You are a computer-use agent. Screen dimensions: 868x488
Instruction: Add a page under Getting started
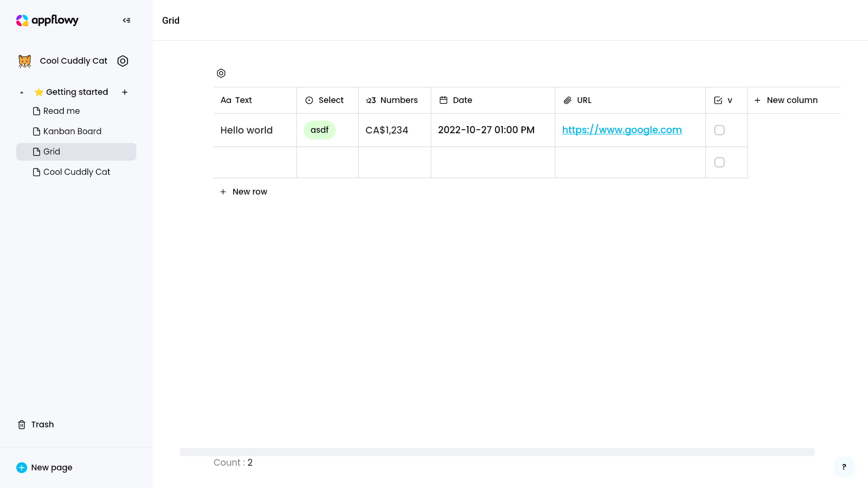[x=125, y=92]
